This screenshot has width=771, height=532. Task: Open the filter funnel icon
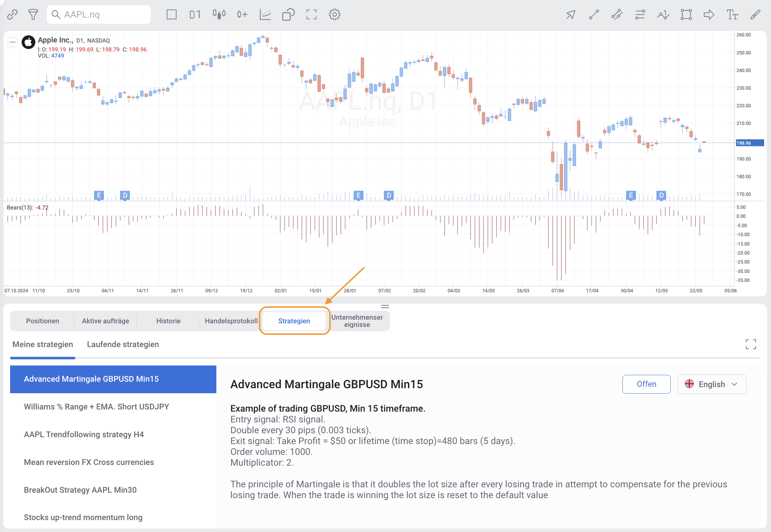click(33, 15)
